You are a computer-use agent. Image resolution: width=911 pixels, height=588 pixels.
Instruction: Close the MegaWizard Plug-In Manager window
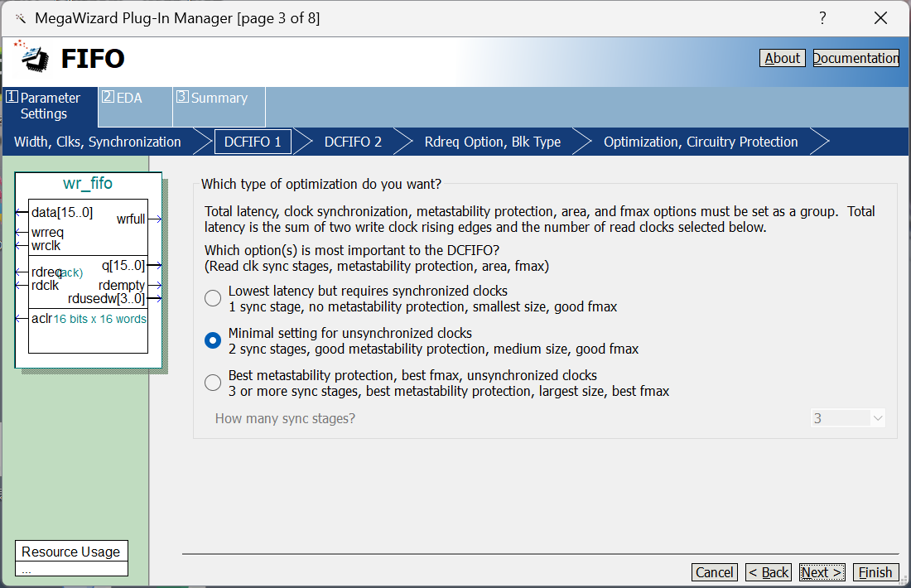881,18
